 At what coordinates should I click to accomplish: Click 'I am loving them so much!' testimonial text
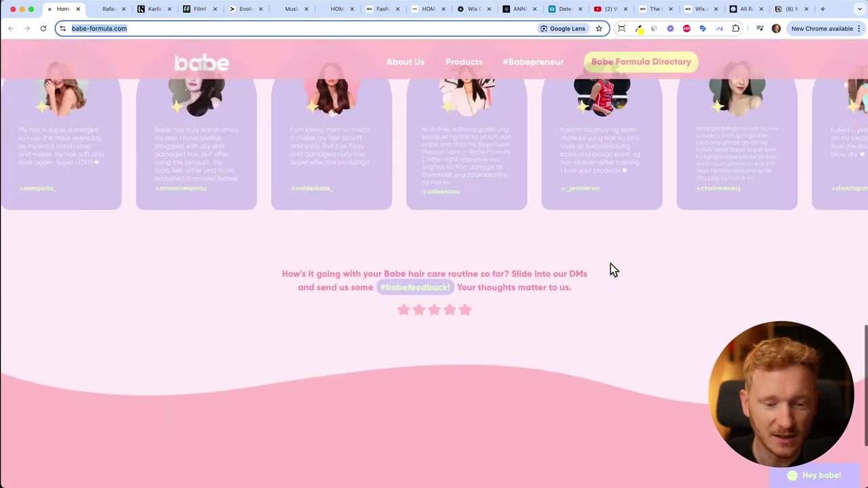click(330, 146)
